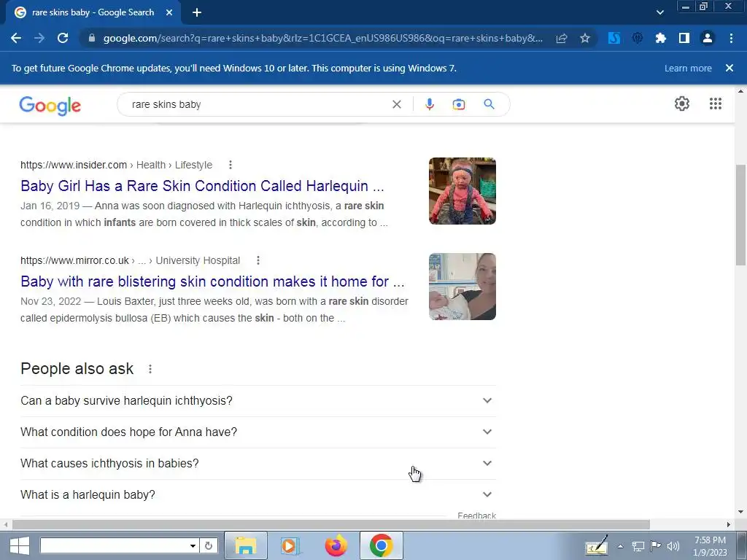Open the Google apps grid
747x560 pixels.
tap(716, 104)
